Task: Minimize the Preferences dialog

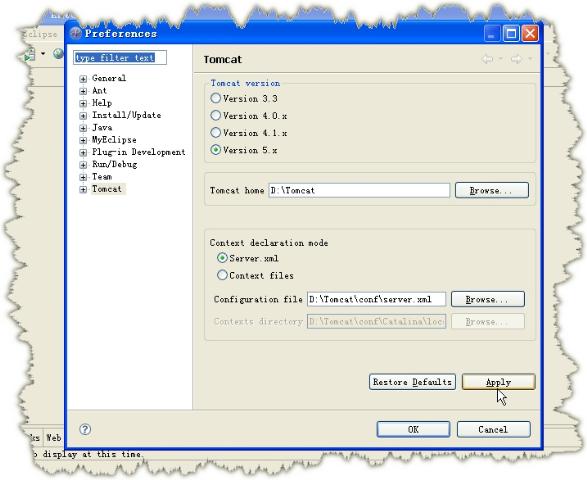Action: 492,34
